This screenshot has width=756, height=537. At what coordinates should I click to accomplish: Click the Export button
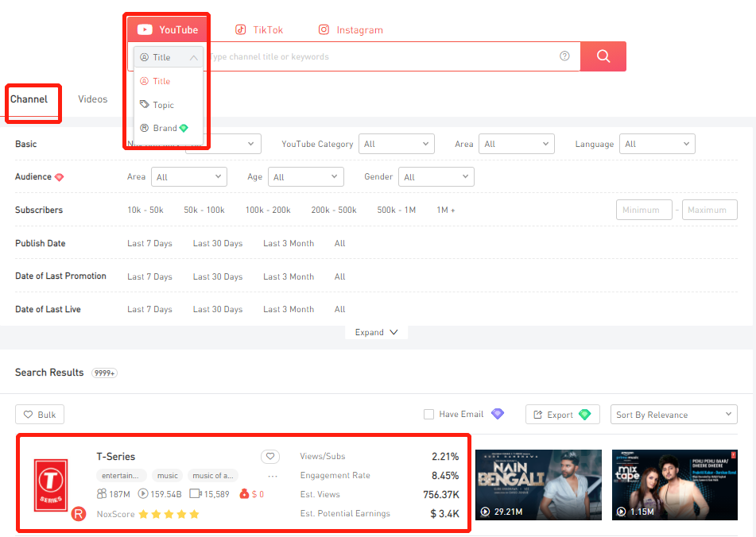click(562, 415)
